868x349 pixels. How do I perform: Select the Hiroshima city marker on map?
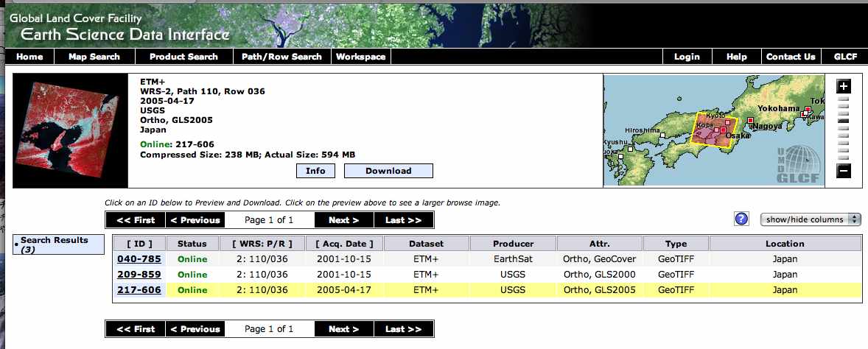pos(662,135)
